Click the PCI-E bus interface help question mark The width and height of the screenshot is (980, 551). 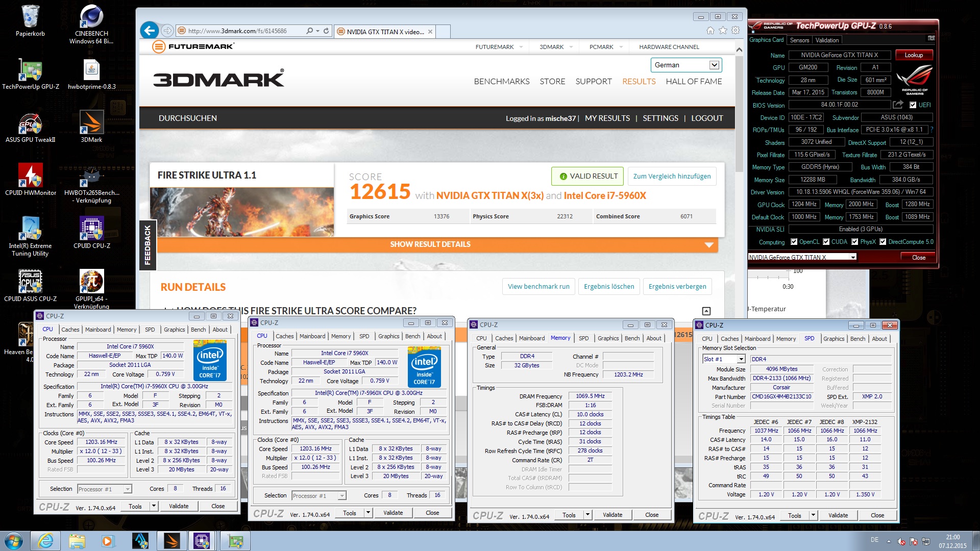pyautogui.click(x=932, y=130)
